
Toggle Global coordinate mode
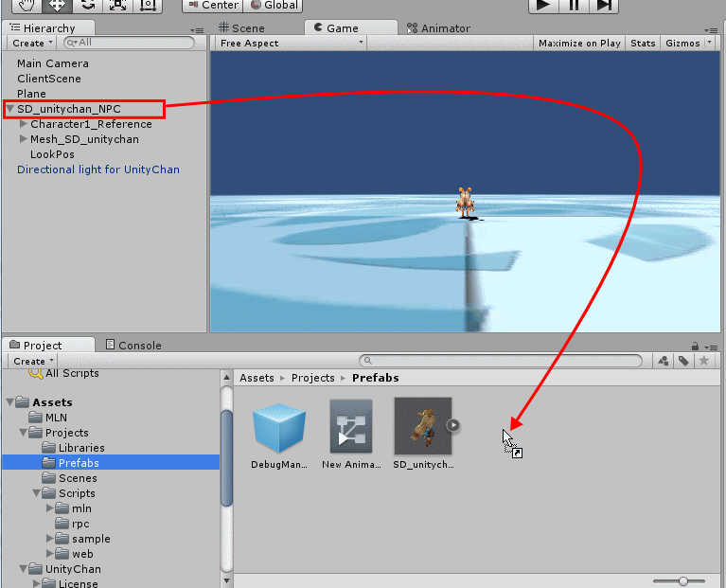click(x=274, y=5)
